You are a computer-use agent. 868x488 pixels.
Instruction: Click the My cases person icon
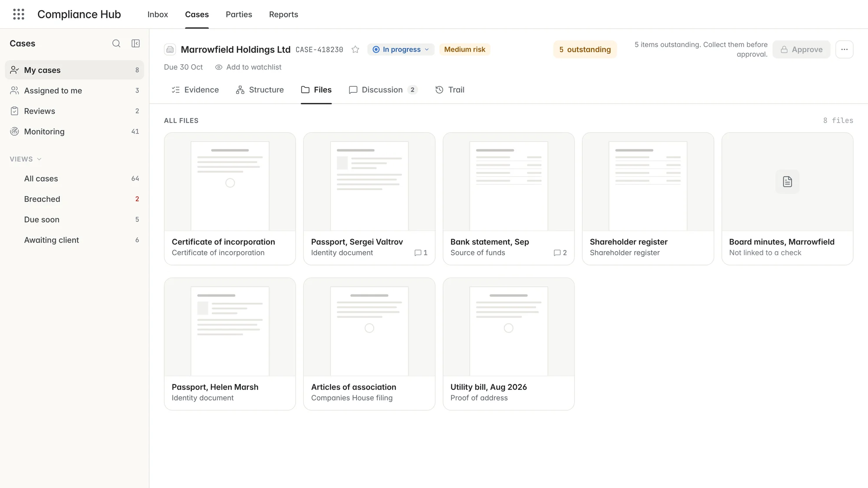(14, 70)
